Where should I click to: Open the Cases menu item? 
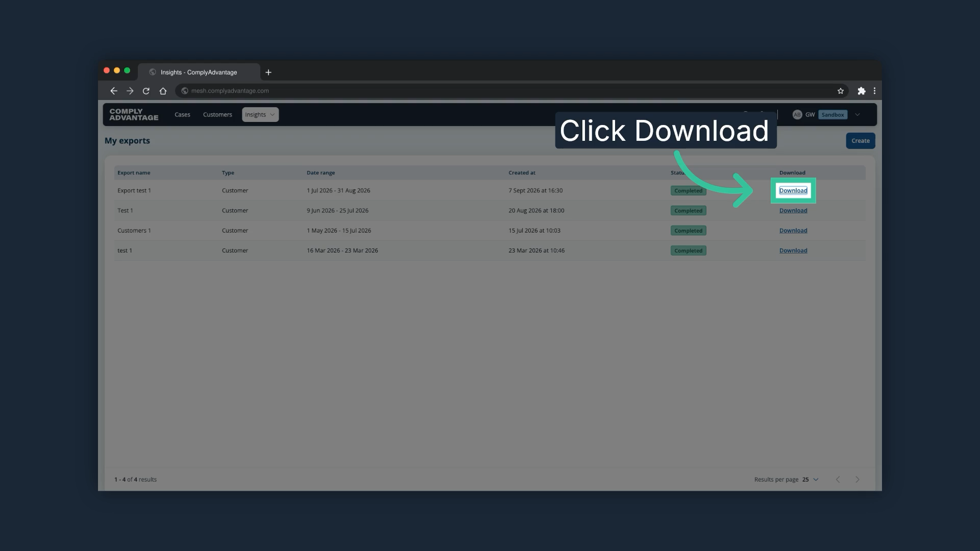tap(182, 115)
